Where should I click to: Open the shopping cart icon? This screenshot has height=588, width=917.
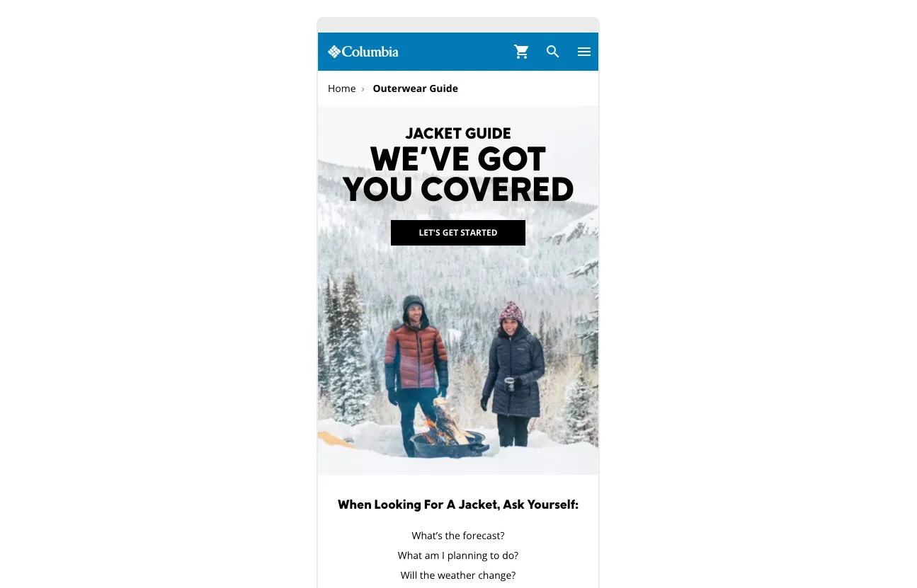click(x=522, y=52)
